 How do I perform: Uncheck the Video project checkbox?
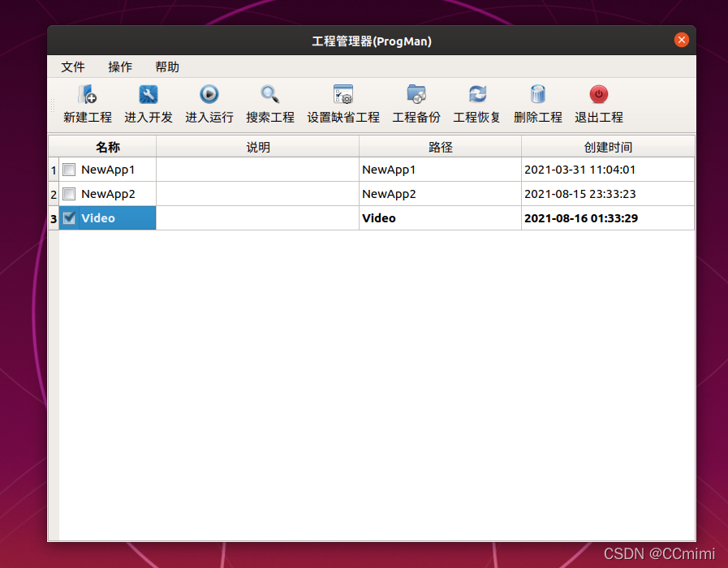pyautogui.click(x=69, y=217)
